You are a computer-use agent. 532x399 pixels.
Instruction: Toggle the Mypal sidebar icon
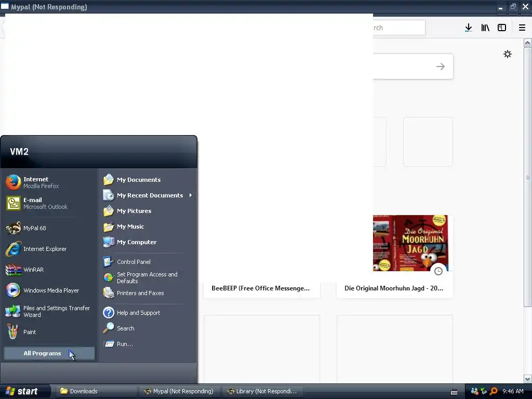pyautogui.click(x=502, y=28)
